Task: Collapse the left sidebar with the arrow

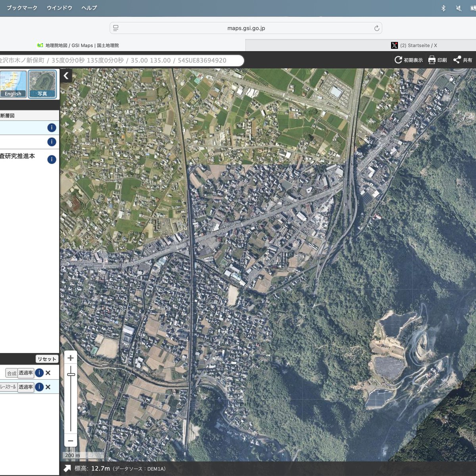Action: point(66,76)
